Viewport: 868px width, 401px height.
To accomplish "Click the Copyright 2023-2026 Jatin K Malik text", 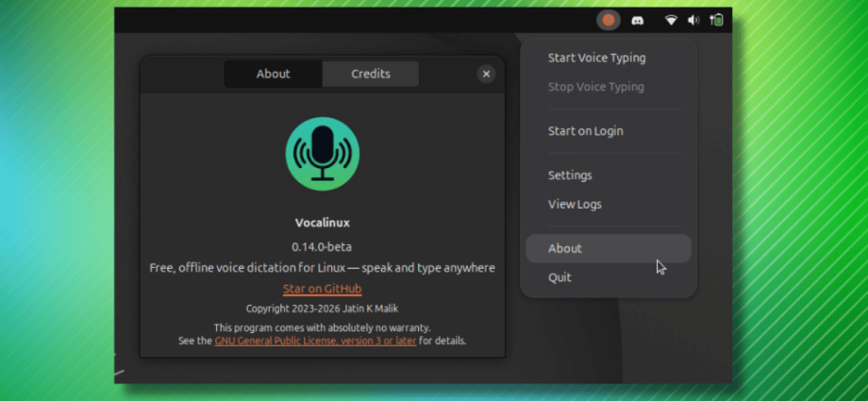I will click(322, 309).
